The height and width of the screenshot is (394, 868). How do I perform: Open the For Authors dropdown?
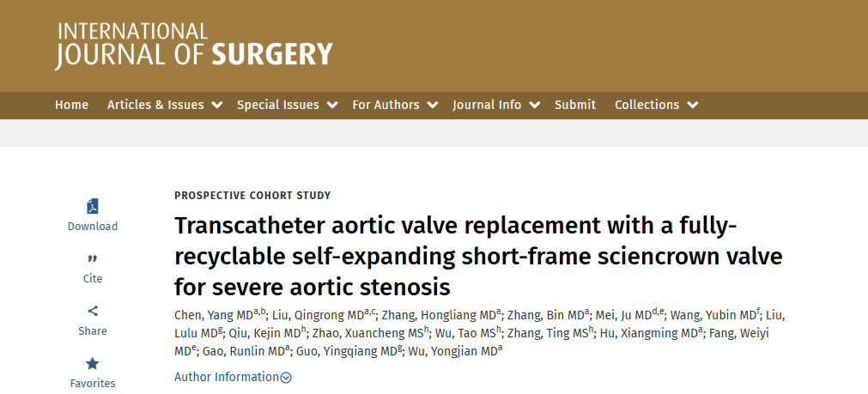(394, 105)
